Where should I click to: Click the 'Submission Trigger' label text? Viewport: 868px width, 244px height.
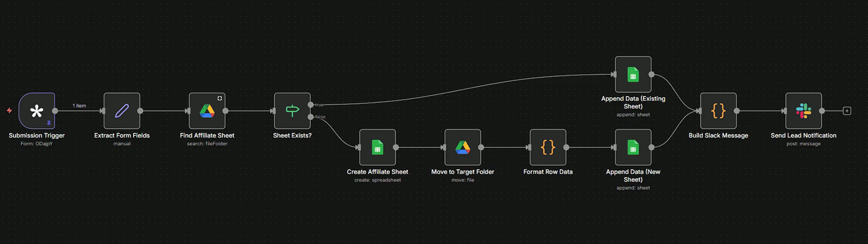click(36, 136)
